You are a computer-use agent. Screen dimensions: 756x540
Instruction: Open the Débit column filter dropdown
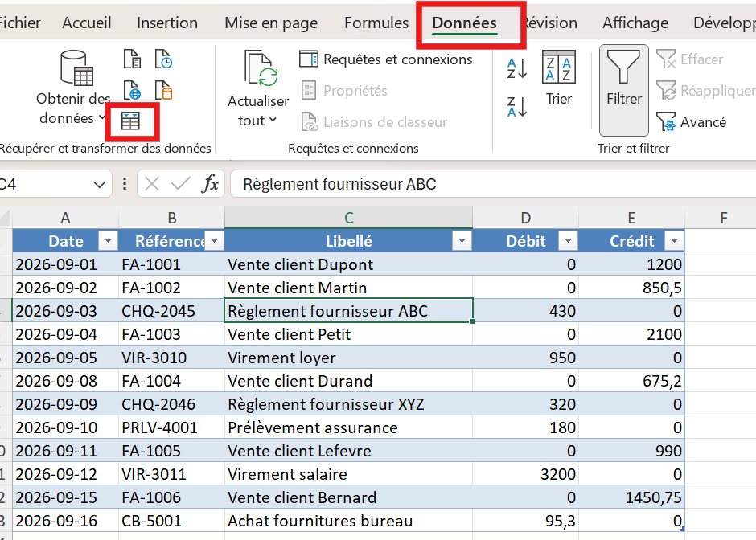point(568,241)
